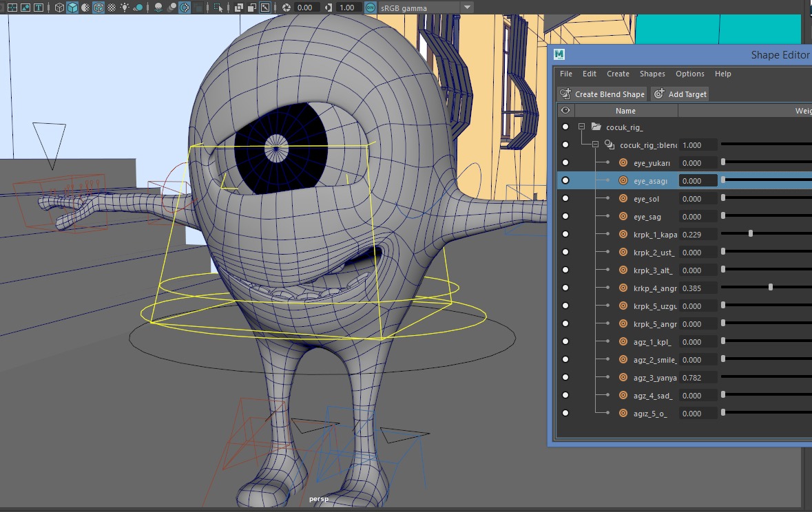
Task: Click the Add Target button
Action: [x=680, y=94]
